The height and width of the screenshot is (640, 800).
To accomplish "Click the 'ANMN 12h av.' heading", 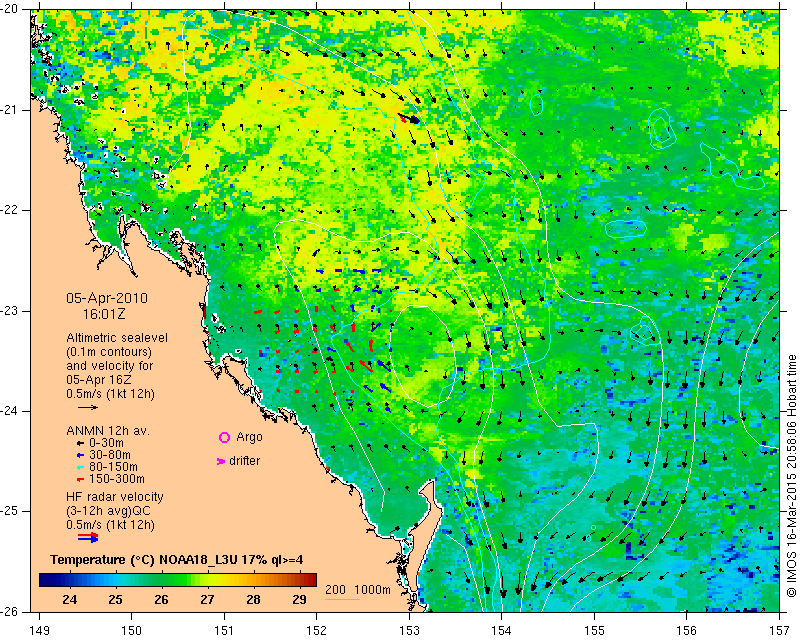I will [108, 431].
